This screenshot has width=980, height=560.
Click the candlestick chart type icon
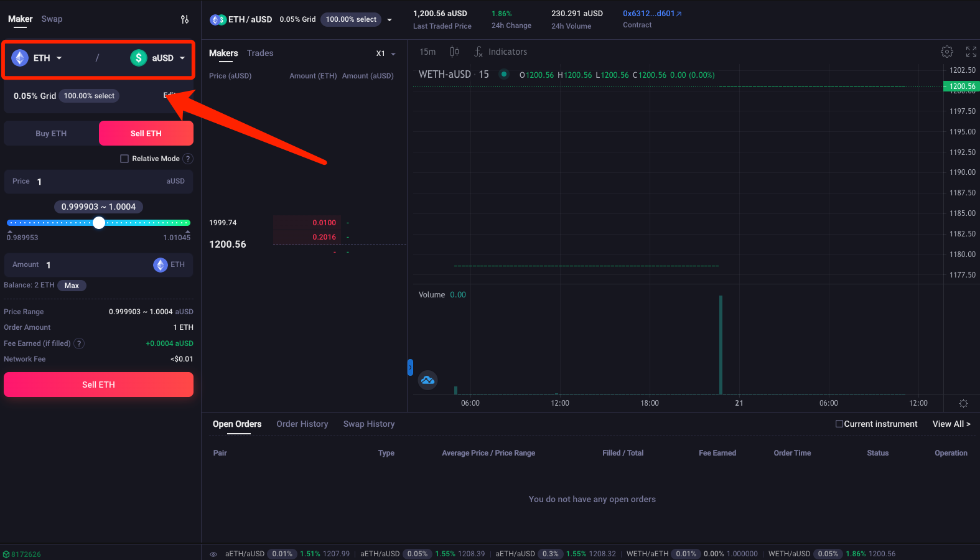(x=454, y=52)
